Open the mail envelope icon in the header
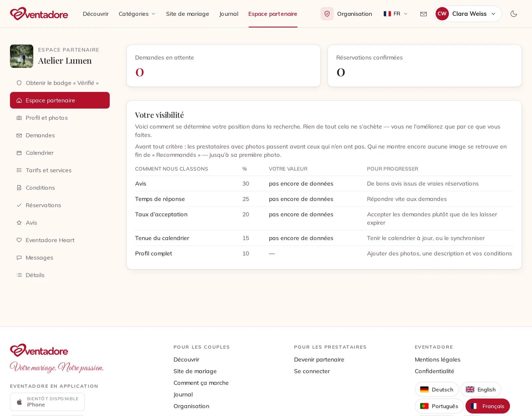 coord(423,14)
